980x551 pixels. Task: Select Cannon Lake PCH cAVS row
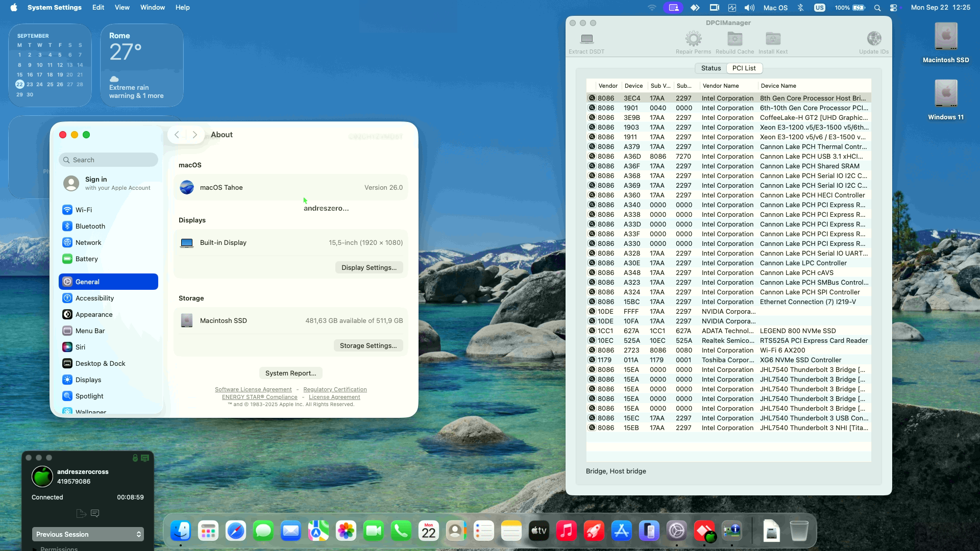click(x=728, y=272)
